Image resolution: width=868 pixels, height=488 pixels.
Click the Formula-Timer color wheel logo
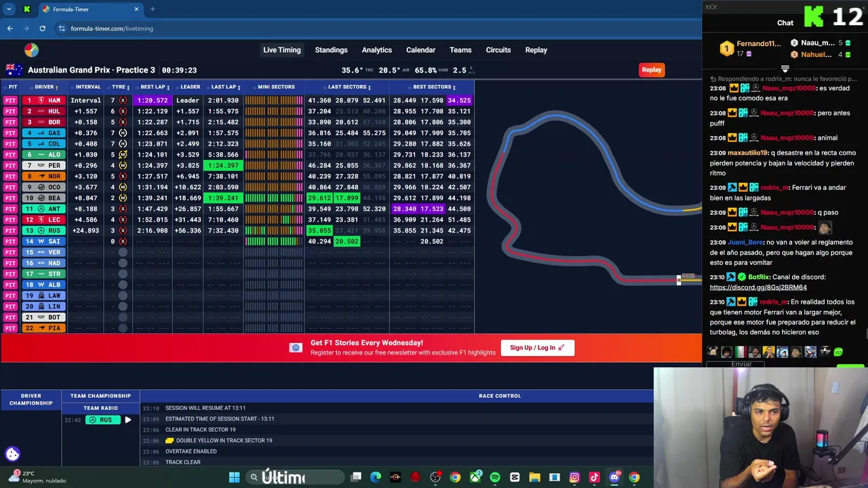tap(31, 50)
